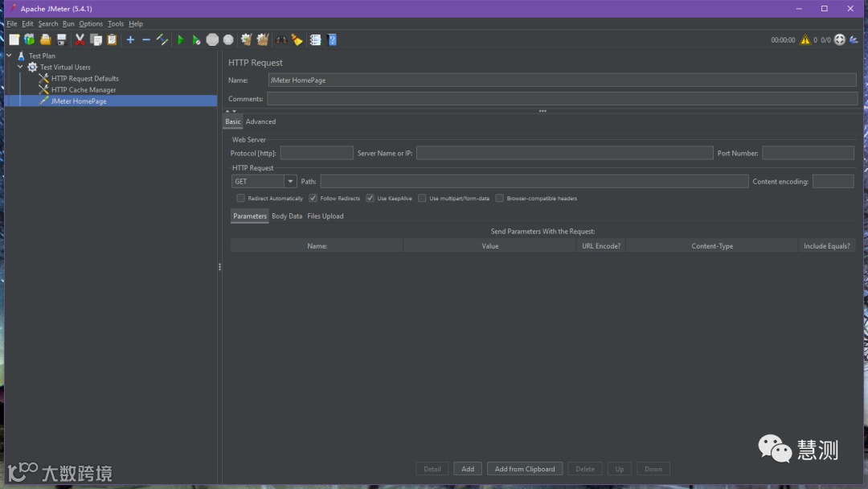Click the Port Number field
Image resolution: width=868 pixels, height=489 pixels.
click(x=809, y=153)
